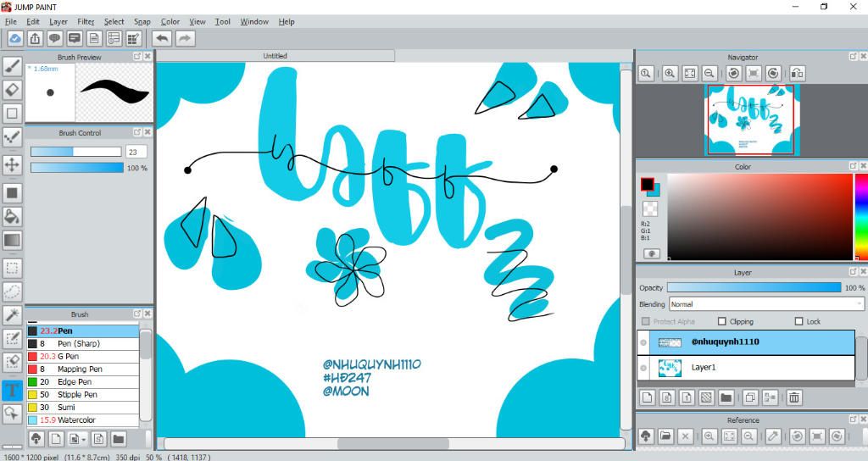The image size is (868, 461).
Task: Select the rectangular Selection tool
Action: pyautogui.click(x=12, y=269)
